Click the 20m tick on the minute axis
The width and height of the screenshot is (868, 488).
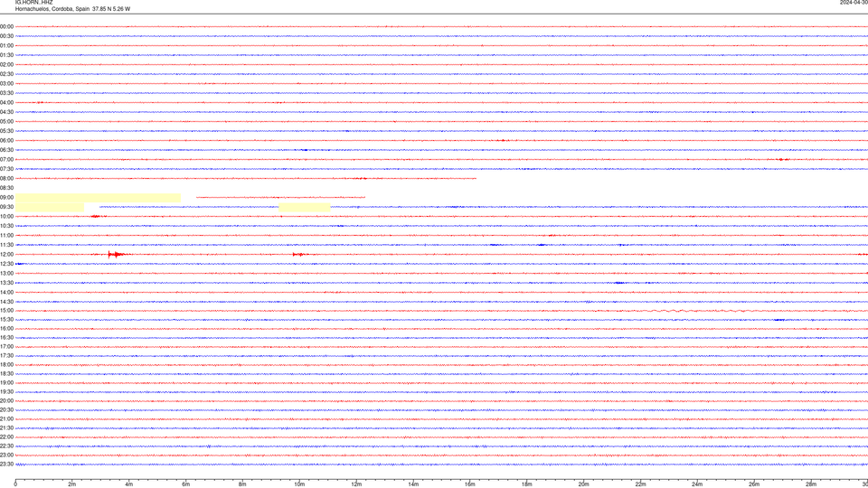[x=583, y=484]
